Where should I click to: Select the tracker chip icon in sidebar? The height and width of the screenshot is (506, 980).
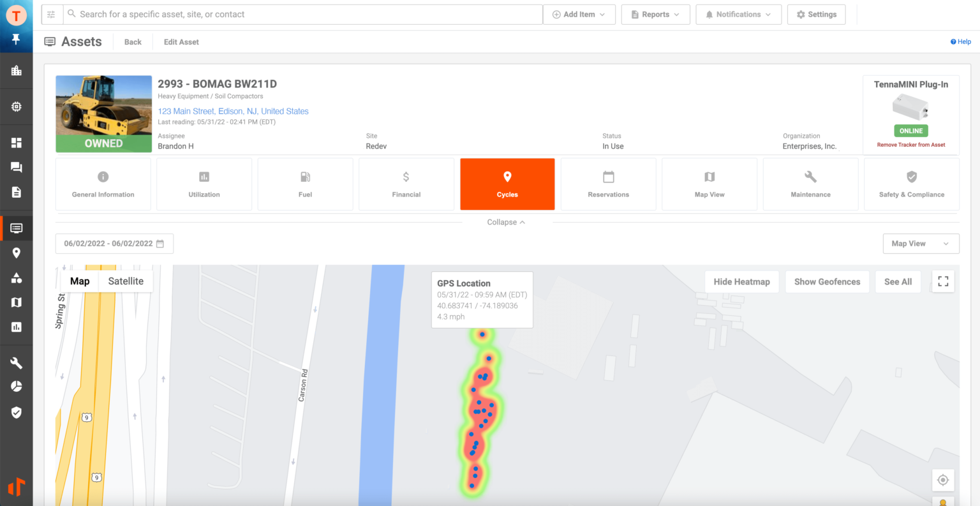pos(16,107)
